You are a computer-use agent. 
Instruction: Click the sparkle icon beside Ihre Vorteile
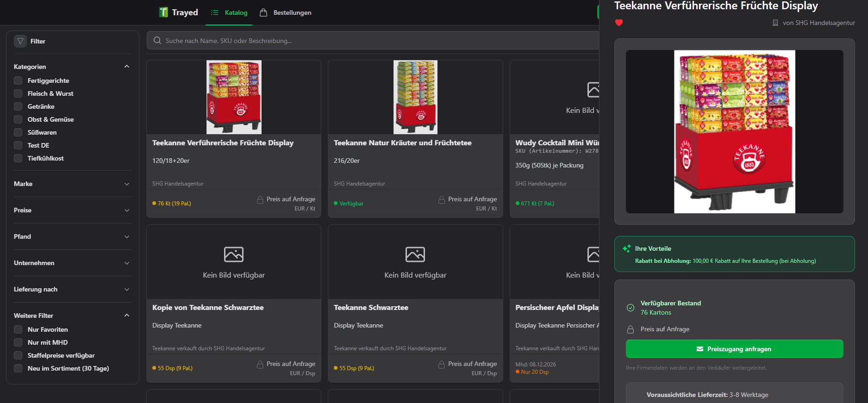coord(627,248)
